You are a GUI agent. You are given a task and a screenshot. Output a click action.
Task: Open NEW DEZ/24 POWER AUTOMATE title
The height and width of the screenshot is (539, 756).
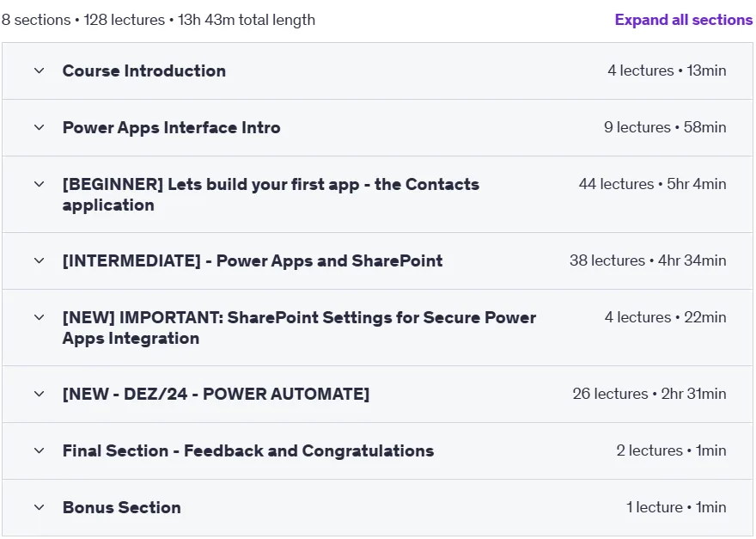(x=216, y=395)
